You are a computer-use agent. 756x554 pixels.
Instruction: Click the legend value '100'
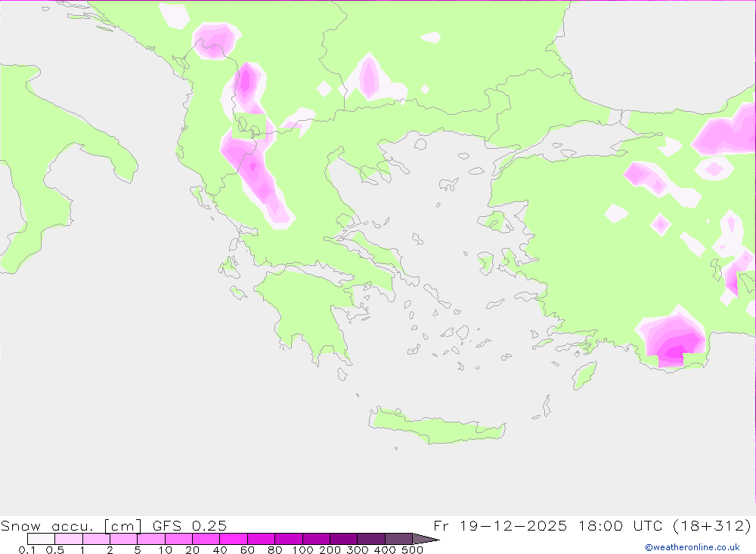pyautogui.click(x=302, y=549)
